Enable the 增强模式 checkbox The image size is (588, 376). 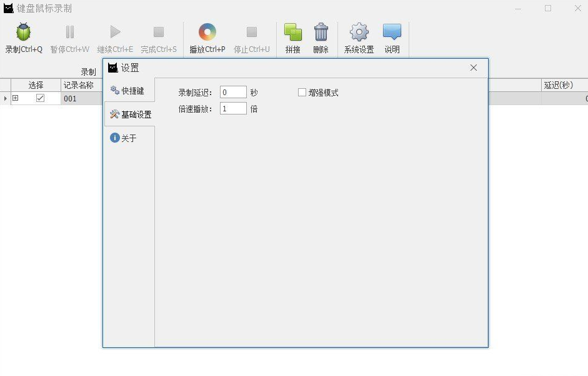point(302,93)
